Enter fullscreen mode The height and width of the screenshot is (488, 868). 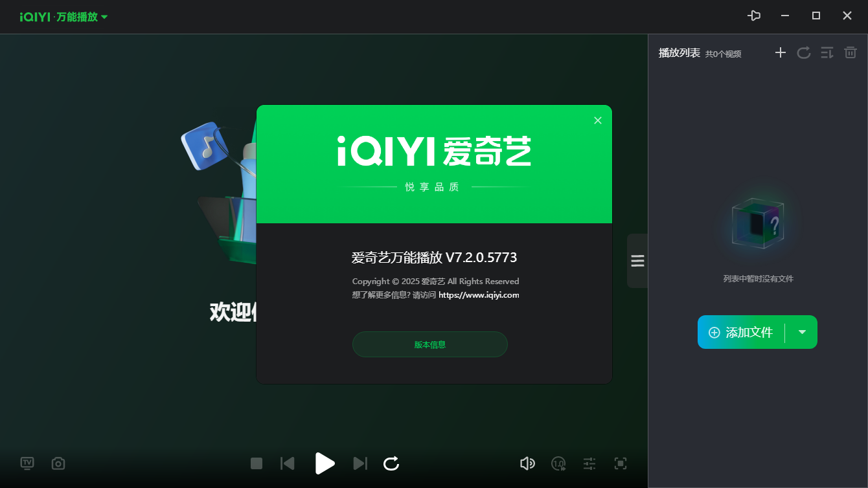[x=620, y=463]
